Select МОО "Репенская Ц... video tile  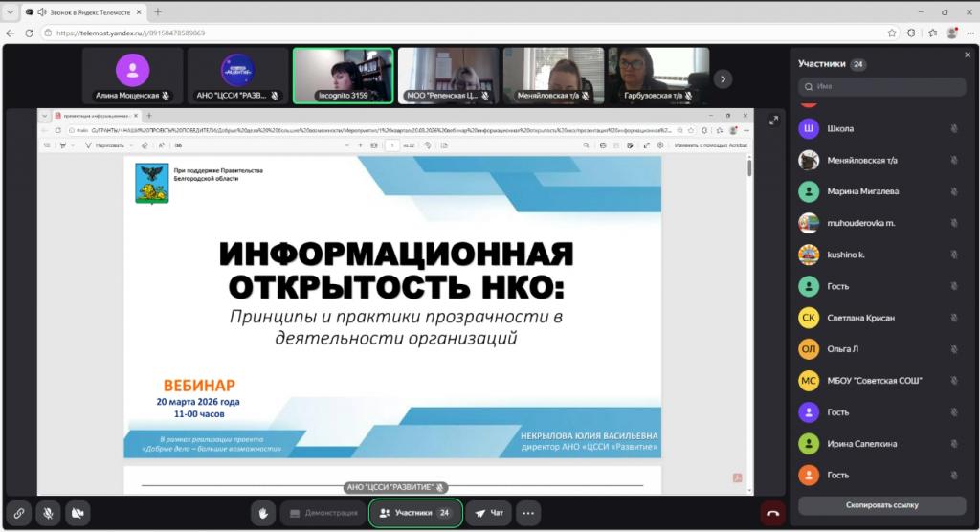[x=448, y=76]
